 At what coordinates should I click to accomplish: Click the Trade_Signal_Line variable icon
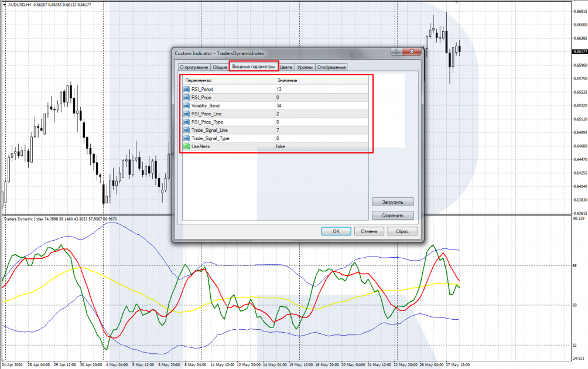[186, 130]
